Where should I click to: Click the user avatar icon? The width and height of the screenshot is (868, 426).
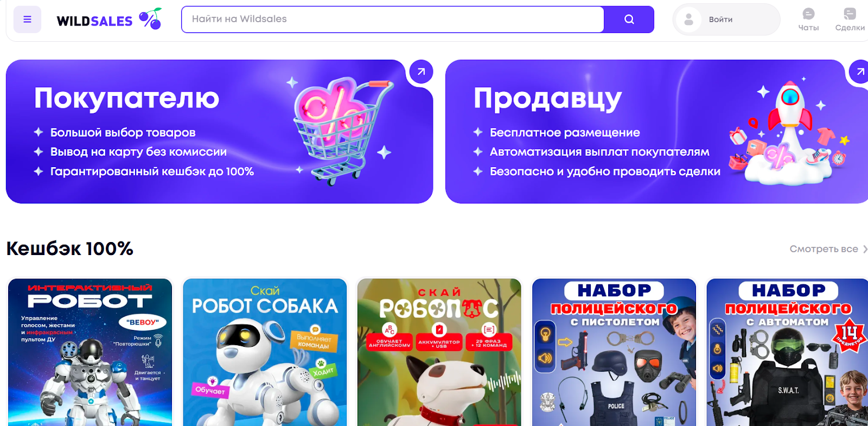(x=688, y=20)
